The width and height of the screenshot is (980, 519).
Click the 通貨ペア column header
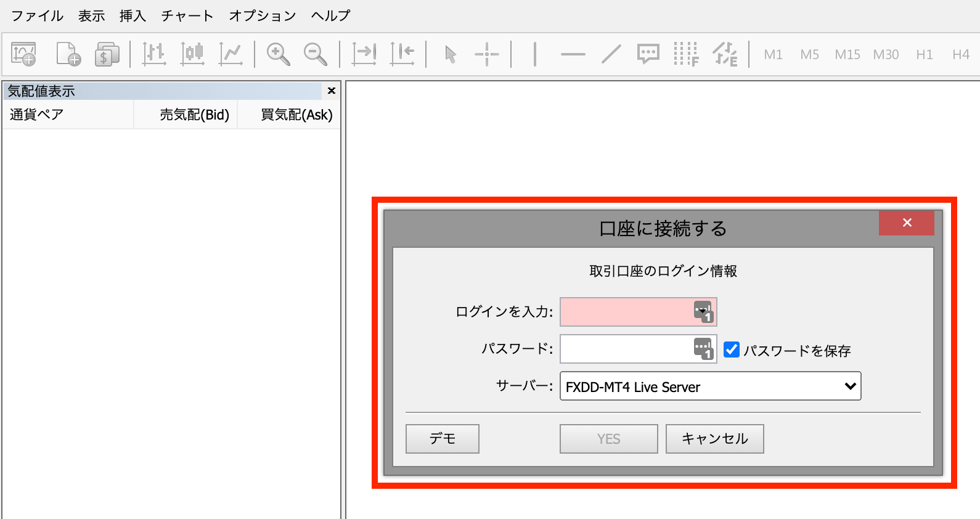tap(68, 115)
